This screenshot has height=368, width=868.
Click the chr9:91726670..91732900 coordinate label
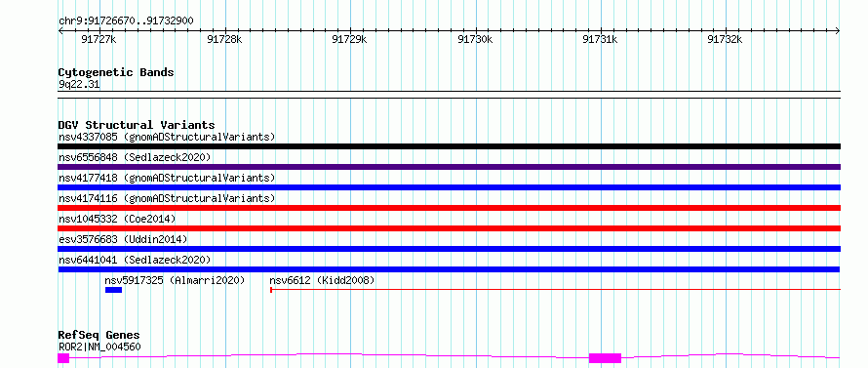126,21
